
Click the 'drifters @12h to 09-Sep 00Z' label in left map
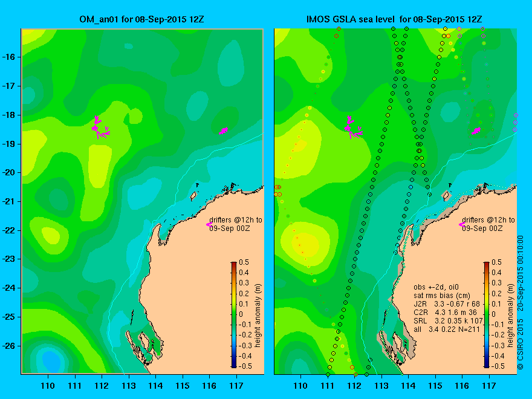pos(235,224)
